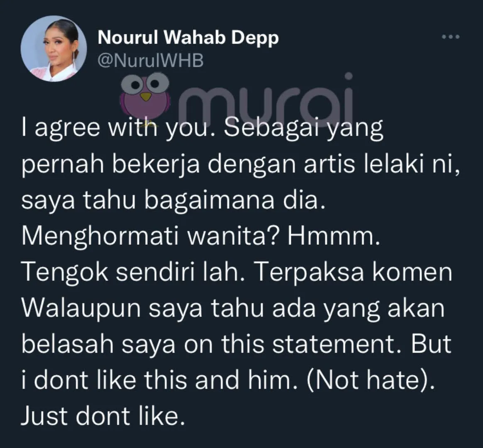
Task: Click the line "saya tahu bagaimana dia."
Action: click(173, 201)
